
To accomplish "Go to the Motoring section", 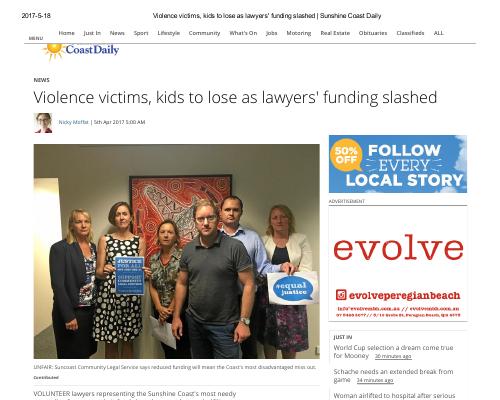I will point(299,33).
